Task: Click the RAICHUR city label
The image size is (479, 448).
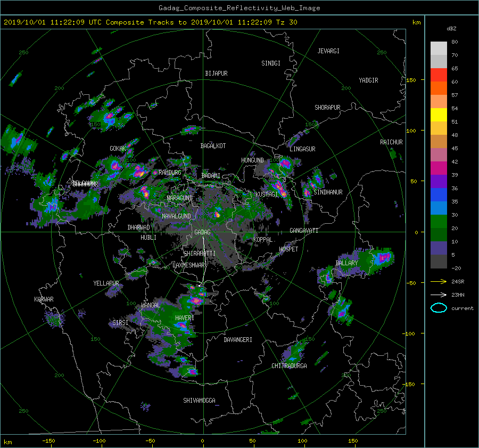Action: [x=391, y=142]
